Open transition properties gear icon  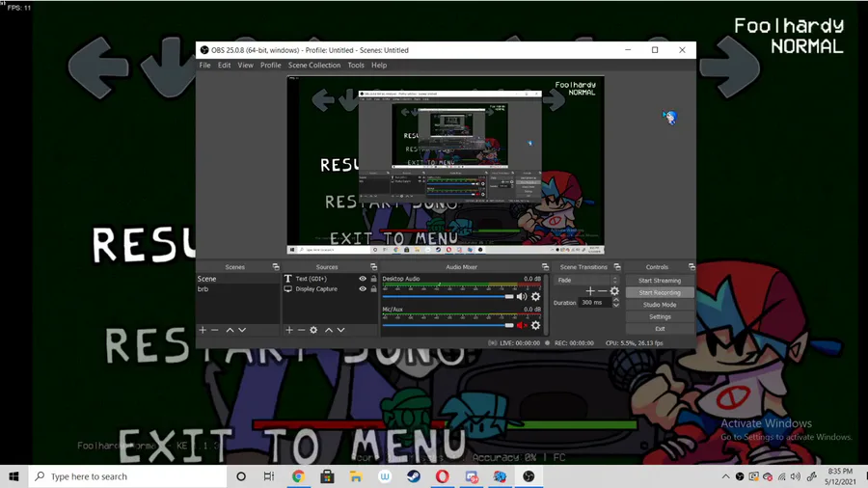coord(614,291)
